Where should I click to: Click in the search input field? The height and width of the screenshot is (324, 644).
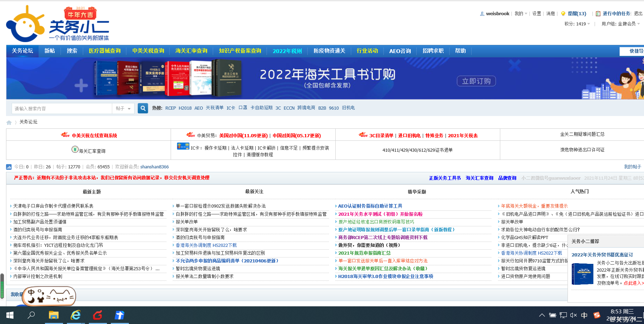62,109
